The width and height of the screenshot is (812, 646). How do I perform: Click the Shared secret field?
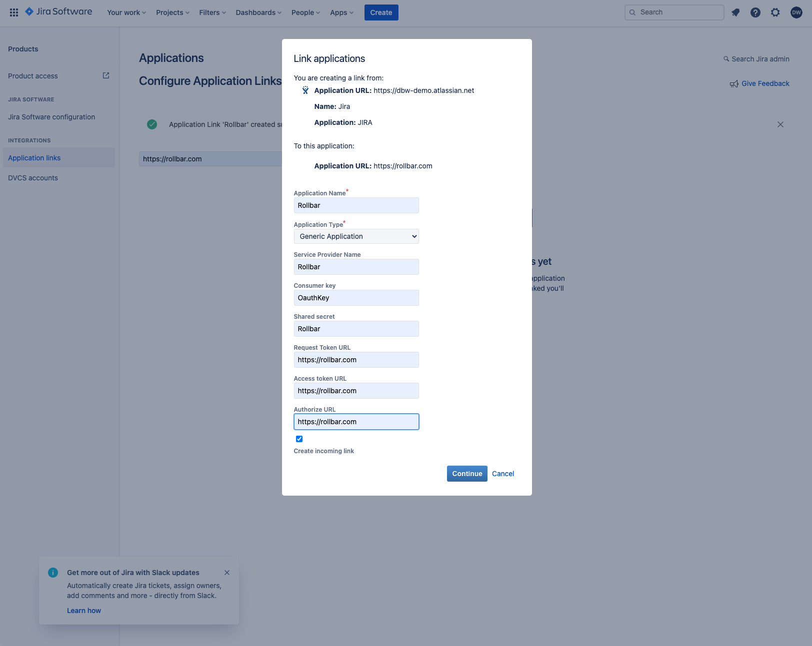pyautogui.click(x=356, y=329)
